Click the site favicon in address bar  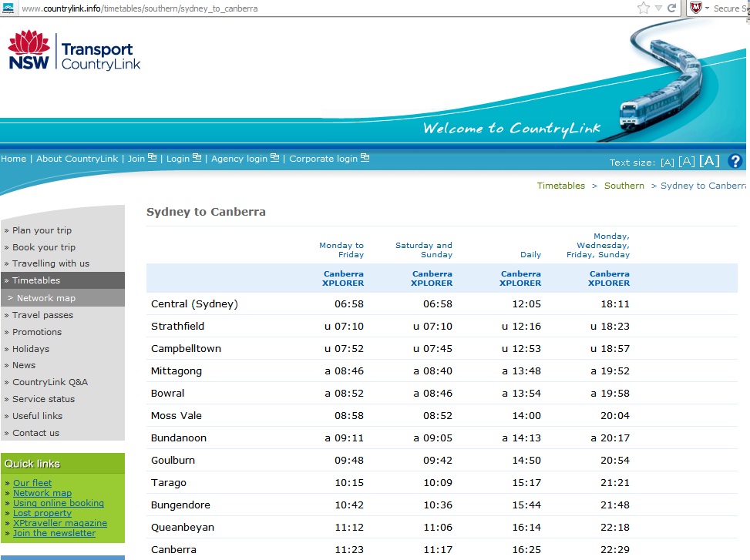8,8
